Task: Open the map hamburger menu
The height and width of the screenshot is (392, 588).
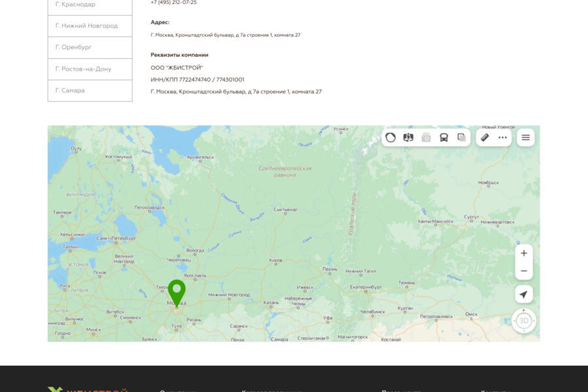Action: click(x=525, y=137)
